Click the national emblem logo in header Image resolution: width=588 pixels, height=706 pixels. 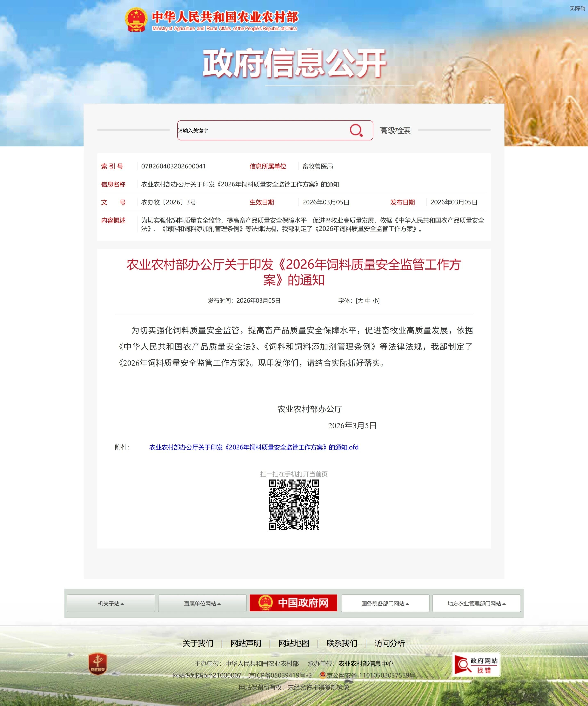coord(136,19)
